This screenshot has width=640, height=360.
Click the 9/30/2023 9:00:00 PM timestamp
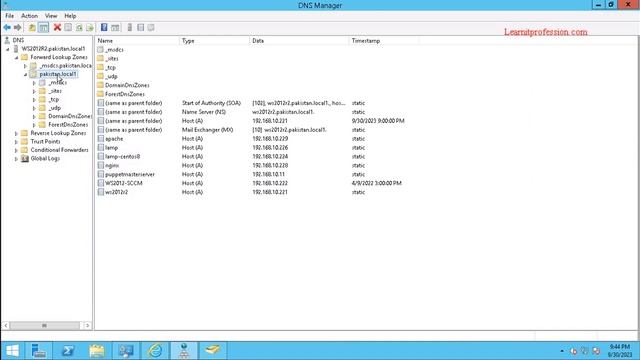[378, 121]
